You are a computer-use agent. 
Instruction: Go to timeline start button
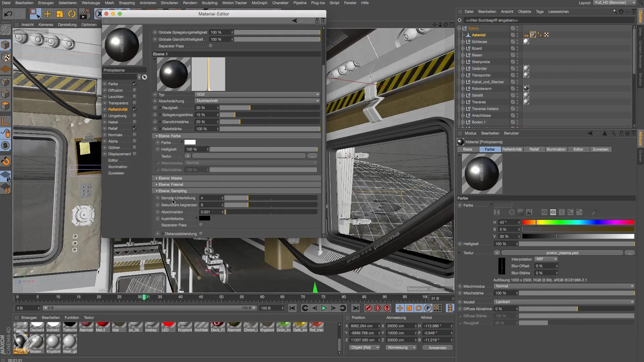292,308
